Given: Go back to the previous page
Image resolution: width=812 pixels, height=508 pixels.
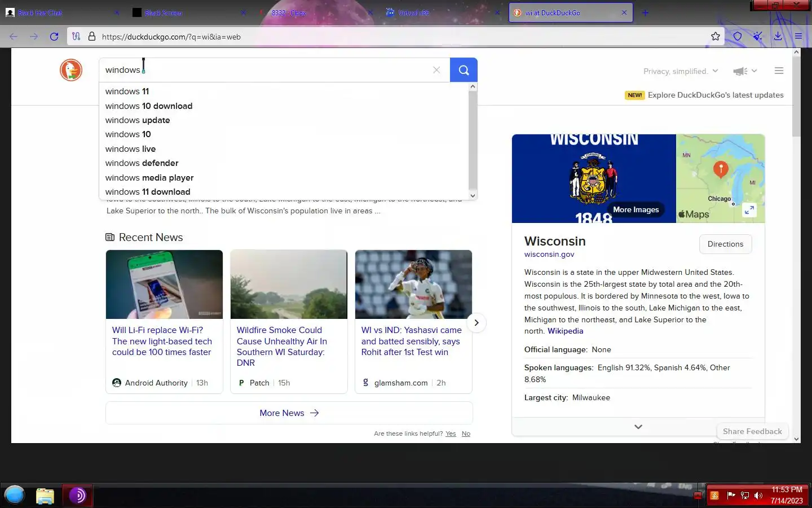Looking at the screenshot, I should click(x=14, y=37).
